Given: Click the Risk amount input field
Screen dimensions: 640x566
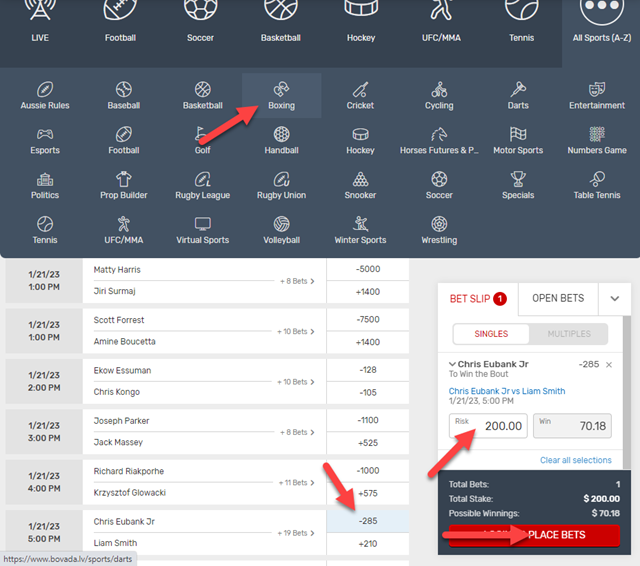Looking at the screenshot, I should tap(488, 426).
